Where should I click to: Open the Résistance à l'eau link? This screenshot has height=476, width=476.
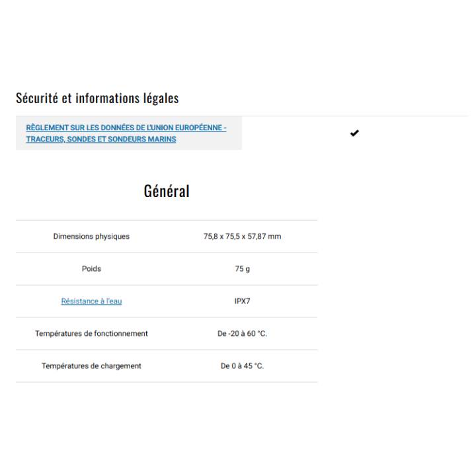(x=91, y=301)
